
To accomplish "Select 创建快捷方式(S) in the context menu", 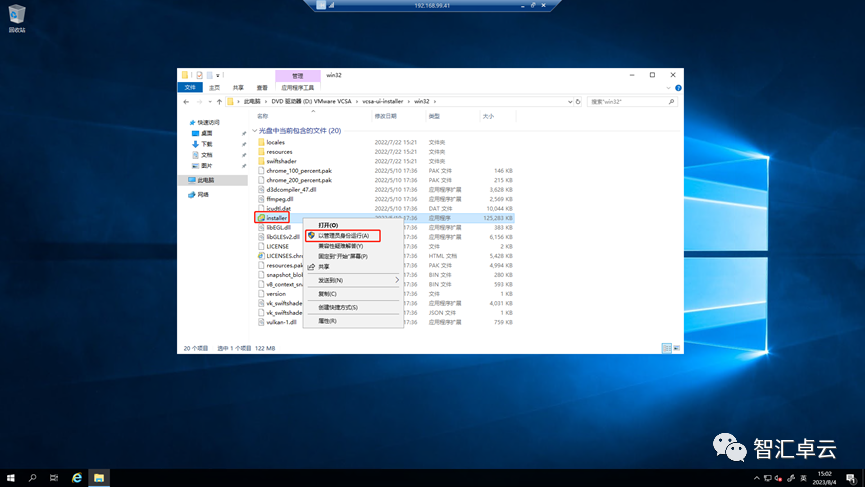I will click(x=338, y=307).
